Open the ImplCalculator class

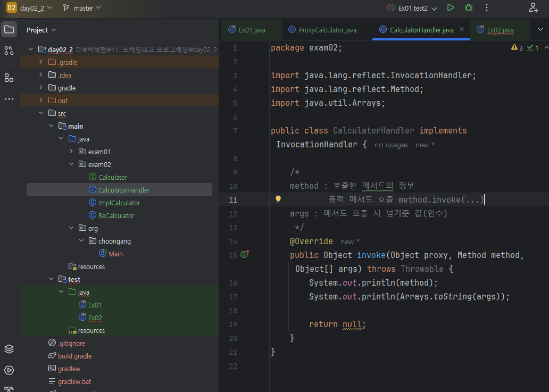(x=114, y=203)
